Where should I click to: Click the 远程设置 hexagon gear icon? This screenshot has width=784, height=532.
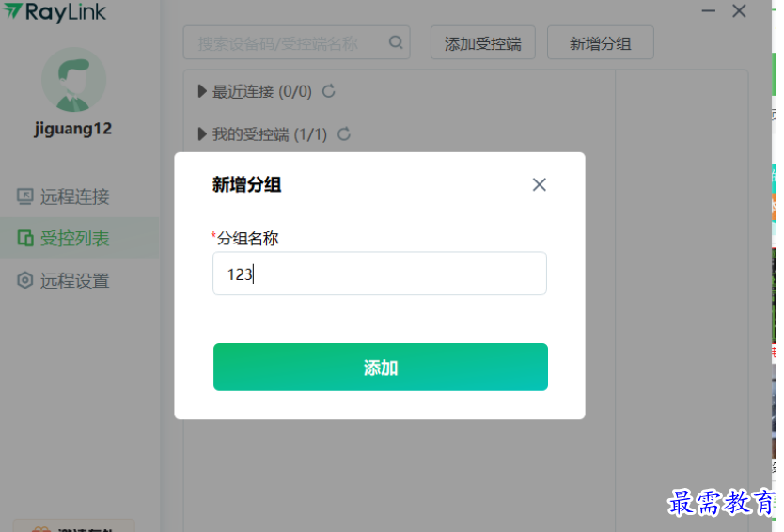pos(25,280)
